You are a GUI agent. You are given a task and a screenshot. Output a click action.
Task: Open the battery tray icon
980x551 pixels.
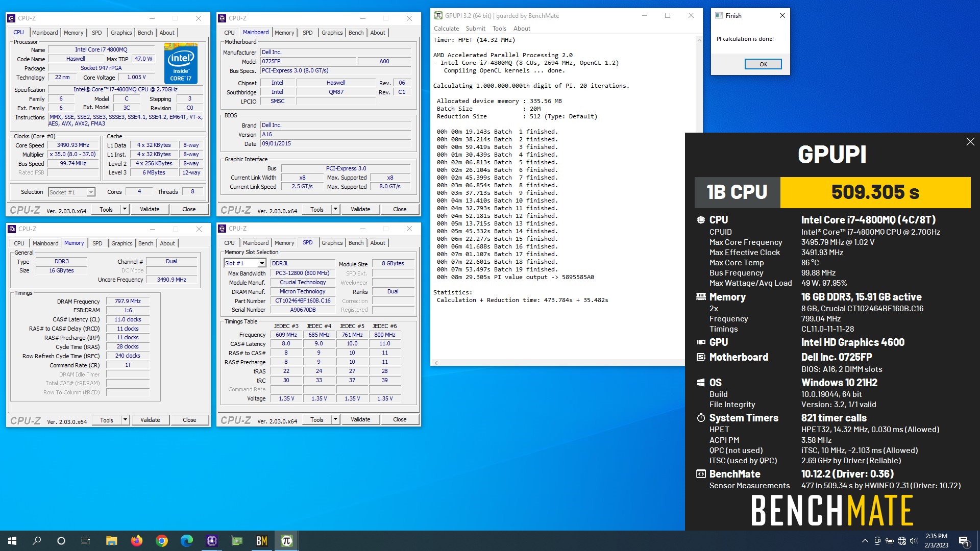889,541
